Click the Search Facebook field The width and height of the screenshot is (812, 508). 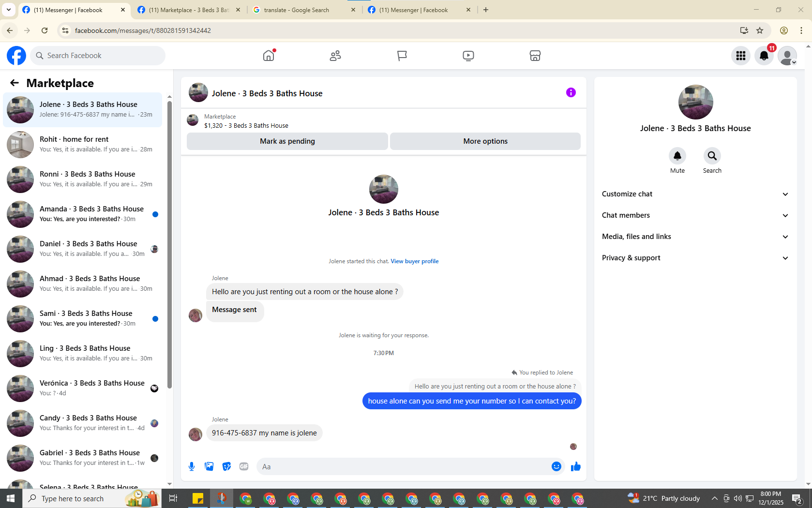[x=98, y=56]
